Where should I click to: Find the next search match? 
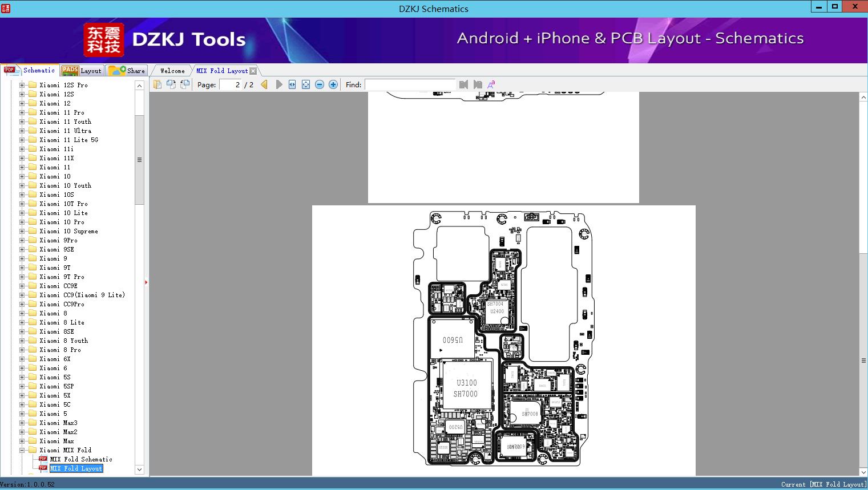coord(478,84)
